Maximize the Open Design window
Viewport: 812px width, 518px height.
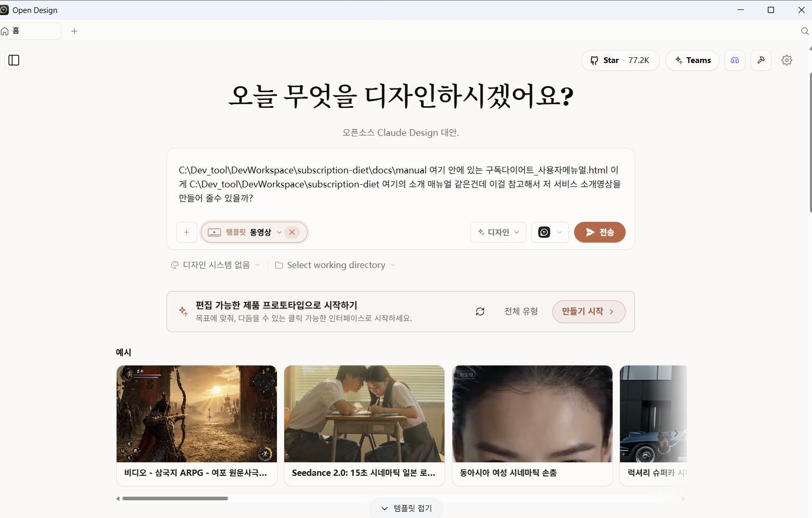pos(771,10)
